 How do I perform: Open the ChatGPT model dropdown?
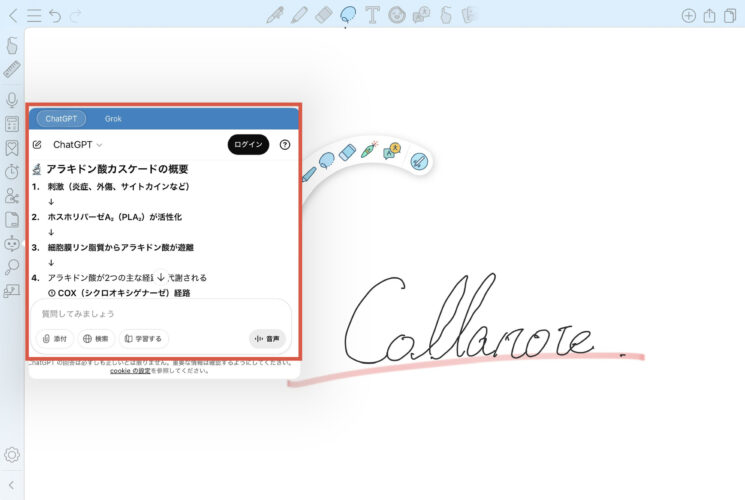(77, 144)
